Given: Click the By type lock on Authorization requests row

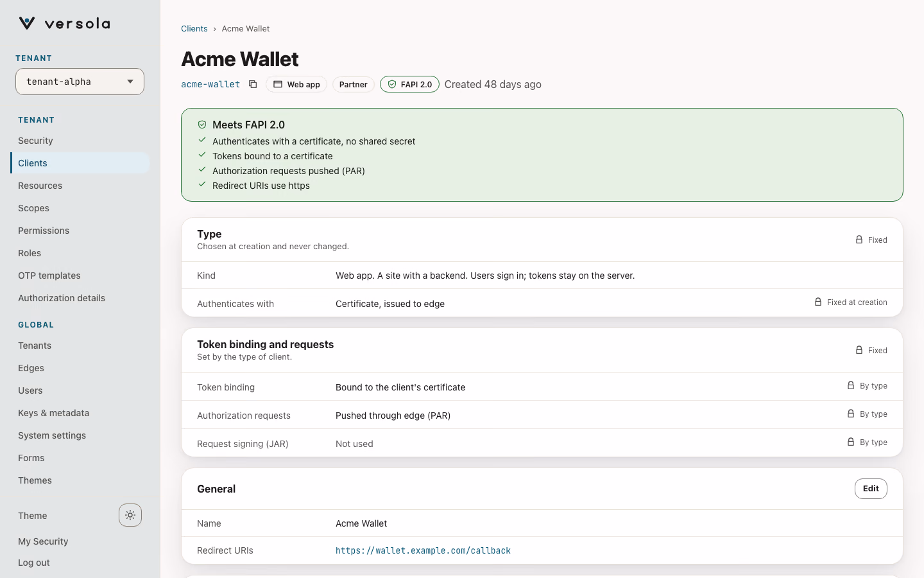Looking at the screenshot, I should 851,414.
